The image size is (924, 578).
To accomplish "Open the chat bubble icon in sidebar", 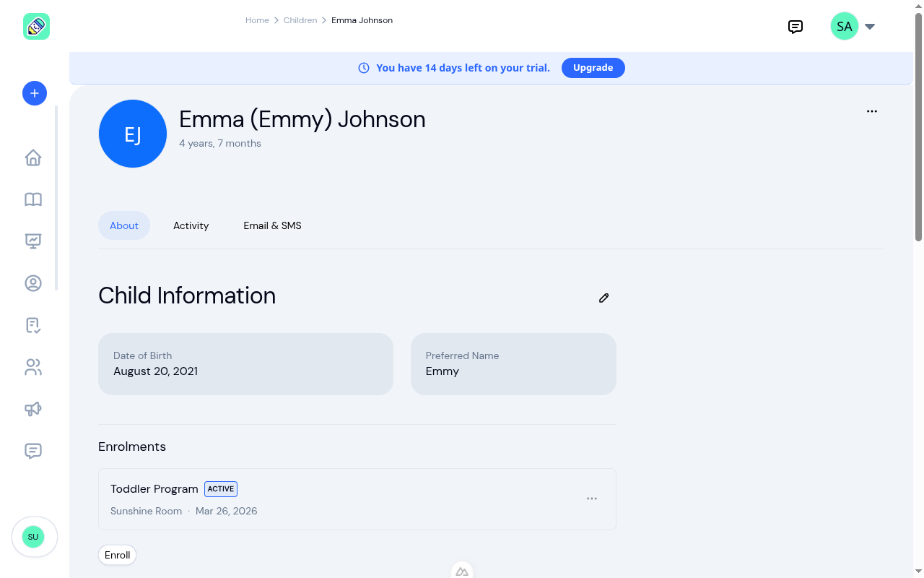I will coord(33,451).
